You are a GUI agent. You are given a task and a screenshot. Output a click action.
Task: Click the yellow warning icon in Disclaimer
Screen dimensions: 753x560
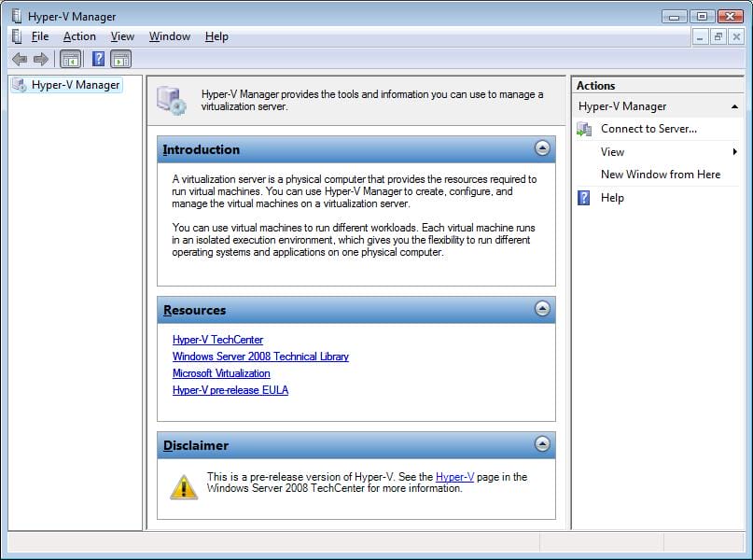(184, 487)
